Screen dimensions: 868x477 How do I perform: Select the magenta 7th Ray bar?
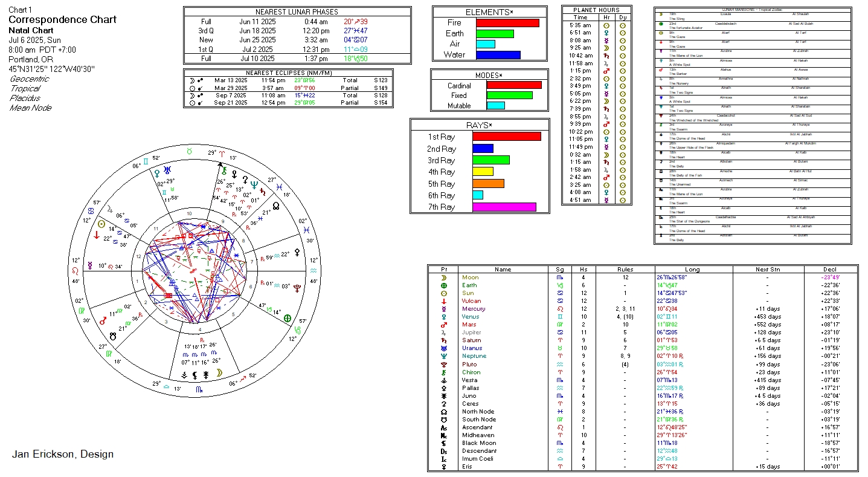(504, 207)
